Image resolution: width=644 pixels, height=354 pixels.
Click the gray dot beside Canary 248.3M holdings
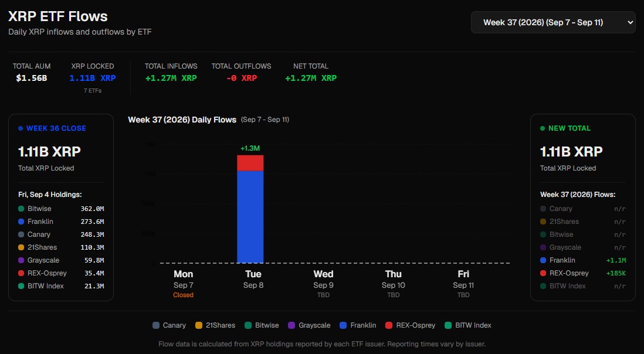coord(21,234)
